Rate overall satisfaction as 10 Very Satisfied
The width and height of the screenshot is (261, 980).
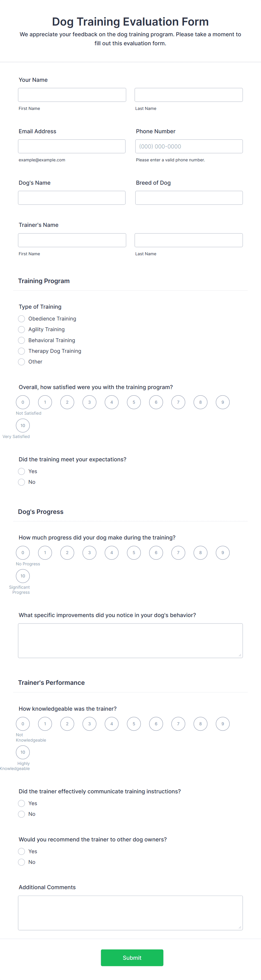pos(22,425)
